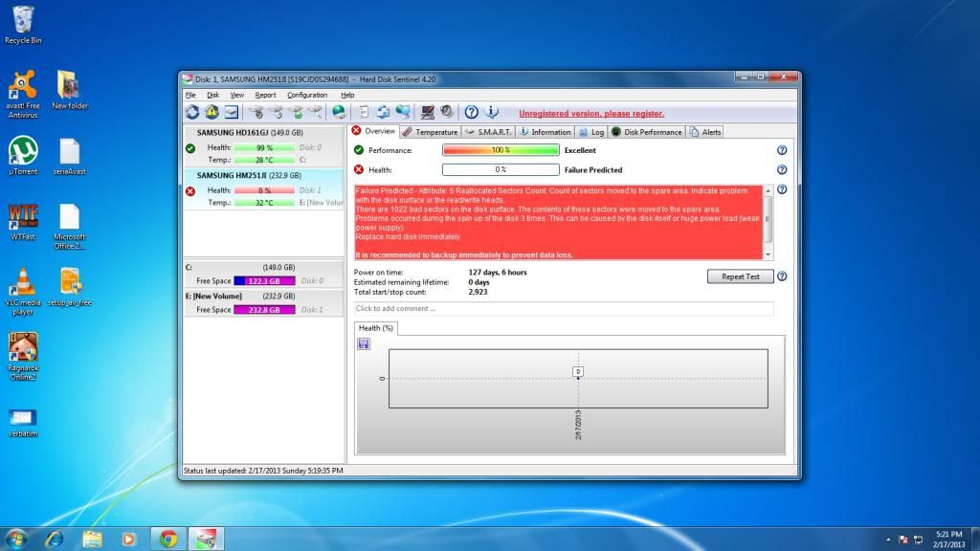Select the Health (%) graph tab
This screenshot has width=980, height=551.
(375, 328)
